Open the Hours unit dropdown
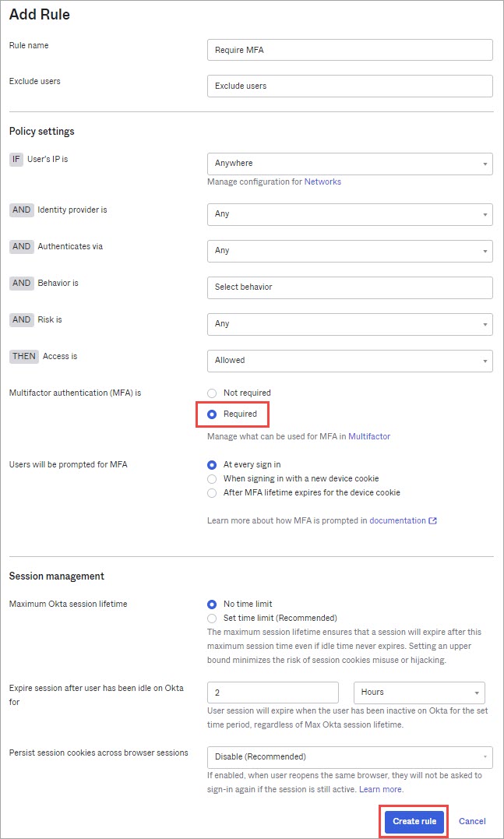504x839 pixels. pos(419,693)
